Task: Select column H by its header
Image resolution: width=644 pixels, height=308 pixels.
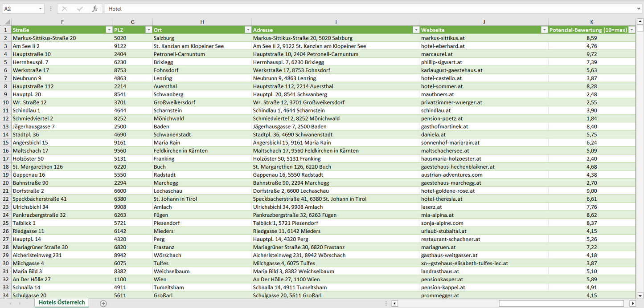Action: pos(202,22)
